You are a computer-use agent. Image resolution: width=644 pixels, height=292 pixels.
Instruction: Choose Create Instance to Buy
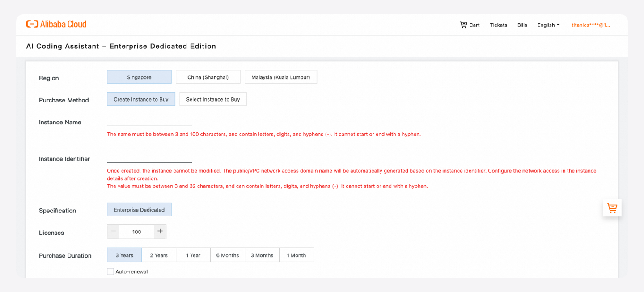(141, 99)
